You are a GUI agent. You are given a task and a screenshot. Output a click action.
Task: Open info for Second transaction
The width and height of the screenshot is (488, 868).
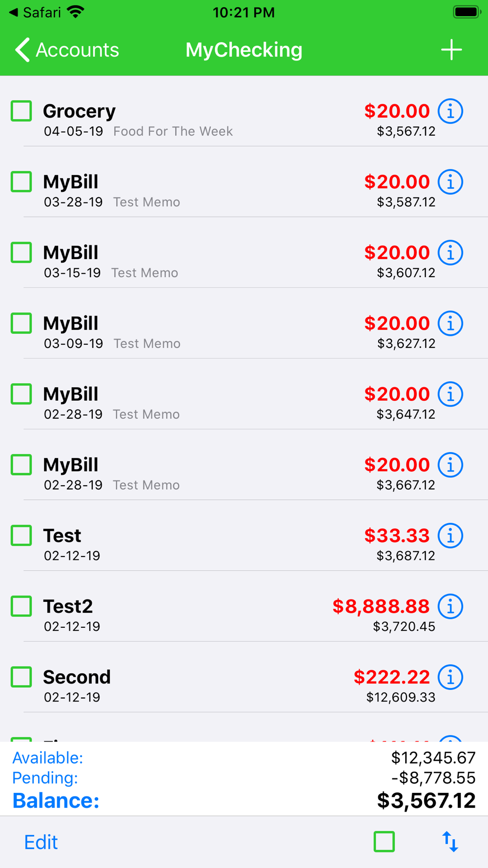[x=450, y=678]
